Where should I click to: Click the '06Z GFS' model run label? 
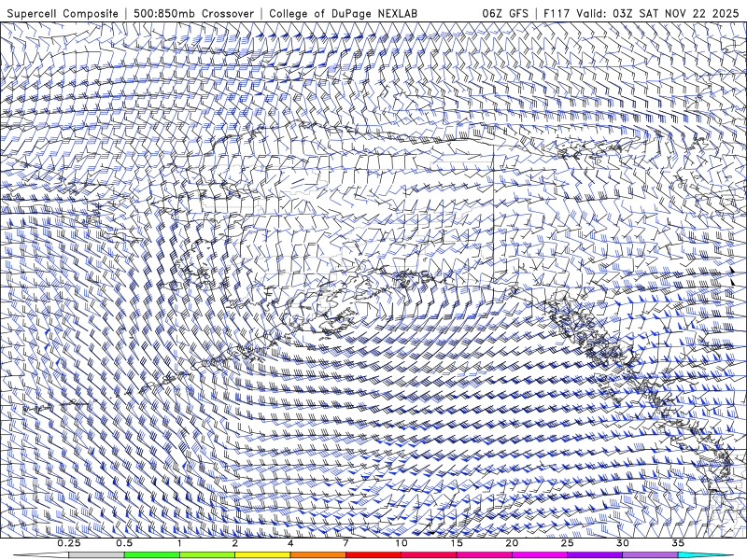tap(505, 13)
